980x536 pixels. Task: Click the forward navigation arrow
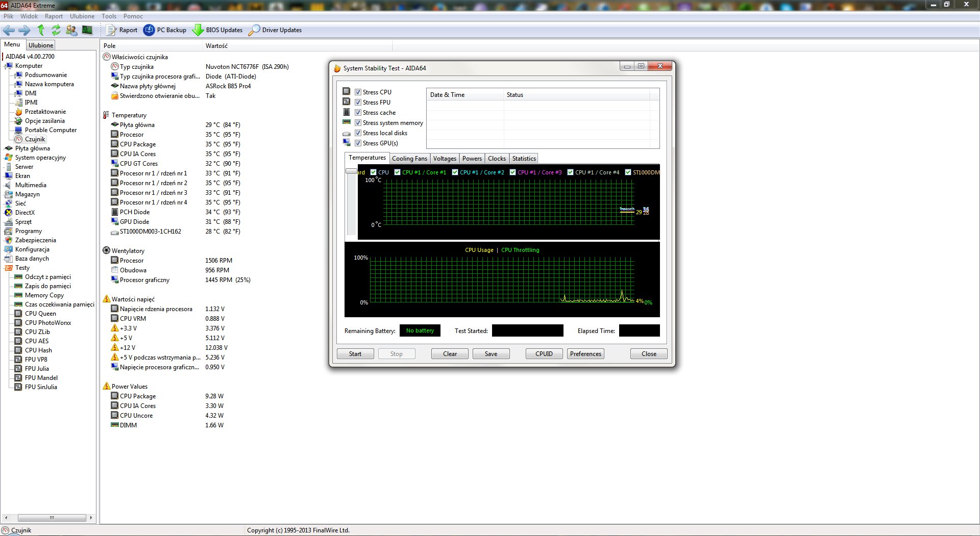coord(24,30)
